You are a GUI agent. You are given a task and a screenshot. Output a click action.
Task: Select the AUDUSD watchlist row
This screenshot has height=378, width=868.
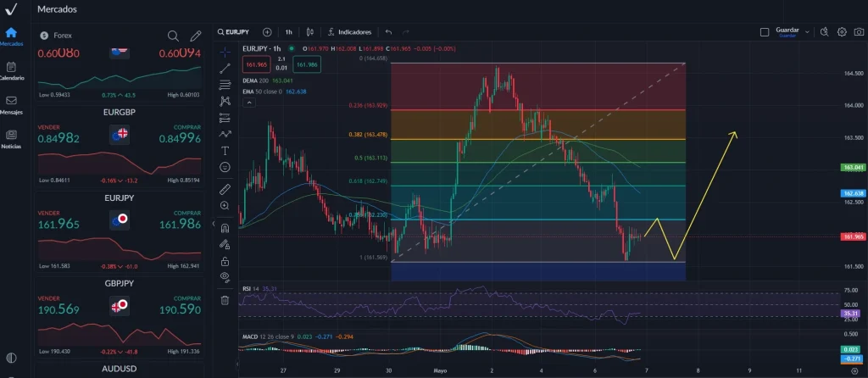click(119, 369)
